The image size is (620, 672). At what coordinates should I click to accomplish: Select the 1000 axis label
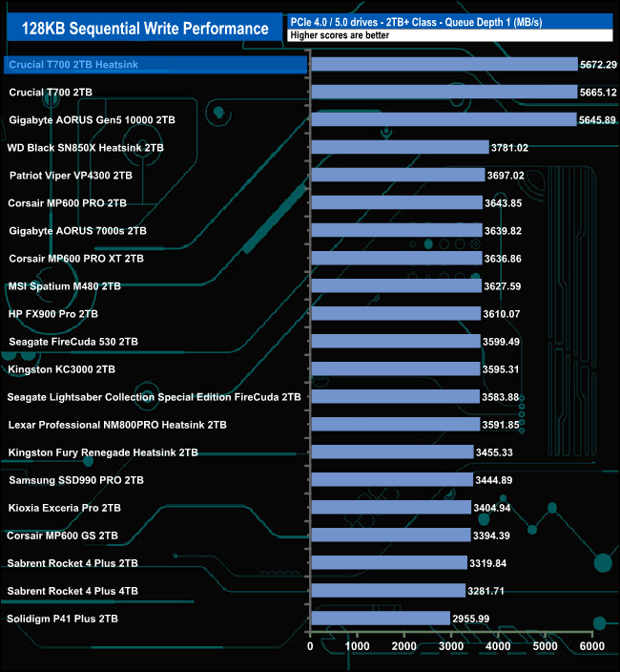[x=357, y=646]
